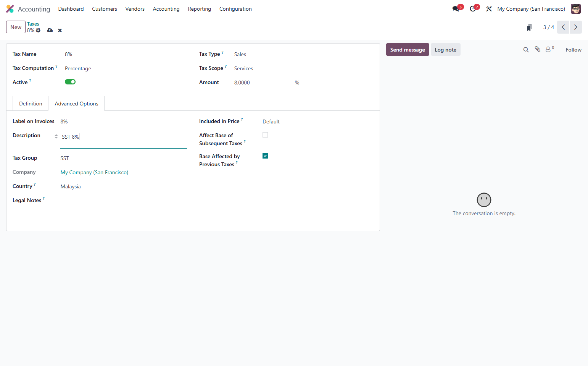Open the Included in Price dropdown
This screenshot has width=588, height=366.
pyautogui.click(x=317, y=121)
